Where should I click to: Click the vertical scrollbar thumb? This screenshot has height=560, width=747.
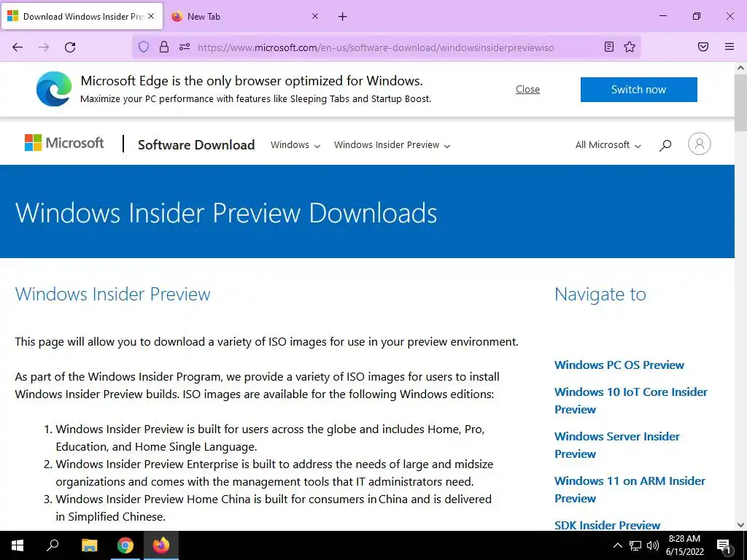pyautogui.click(x=740, y=102)
